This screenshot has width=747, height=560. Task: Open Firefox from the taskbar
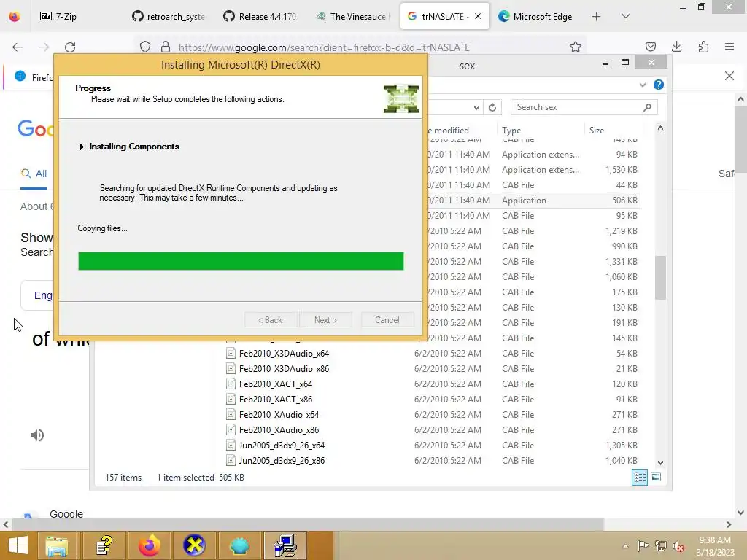149,545
